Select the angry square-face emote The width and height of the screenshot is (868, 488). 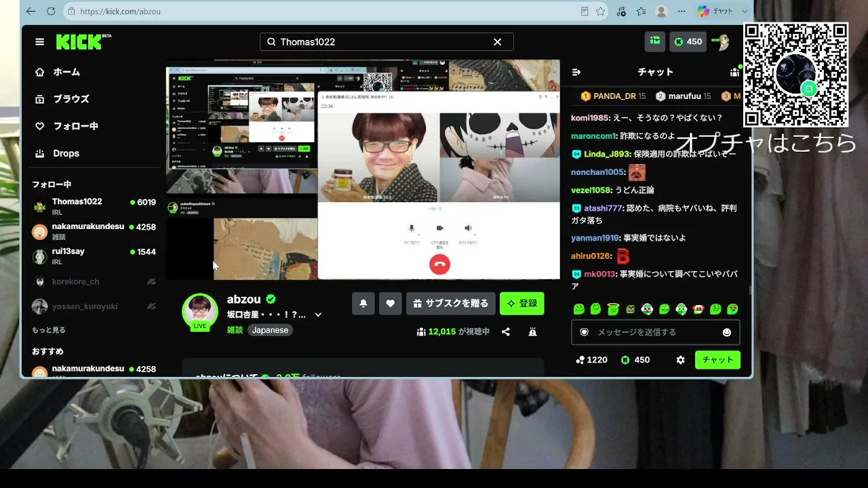point(630,309)
